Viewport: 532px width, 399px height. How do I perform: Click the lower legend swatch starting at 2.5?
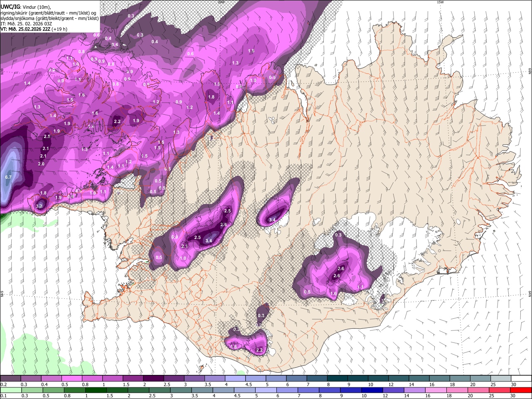[x=159, y=390]
